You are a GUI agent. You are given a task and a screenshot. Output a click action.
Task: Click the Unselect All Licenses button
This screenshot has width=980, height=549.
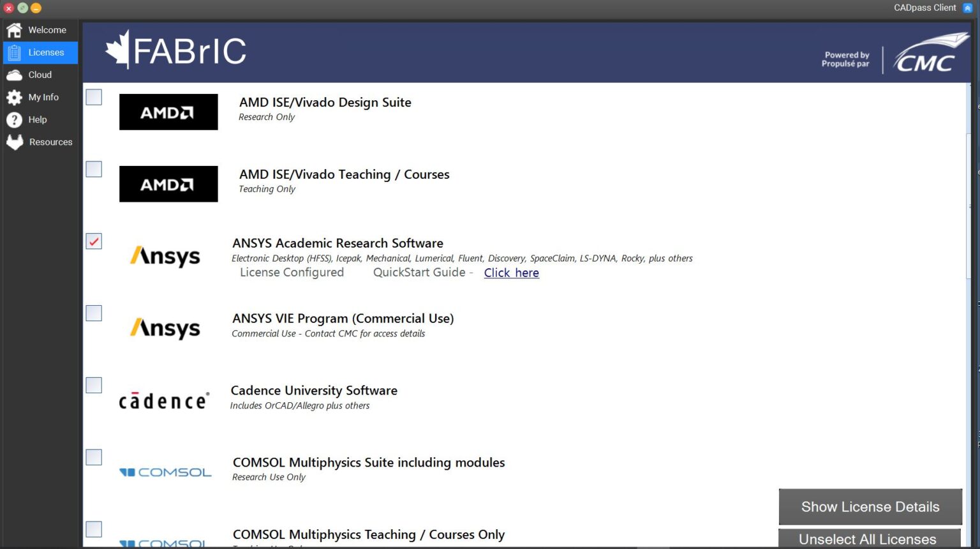tap(869, 539)
